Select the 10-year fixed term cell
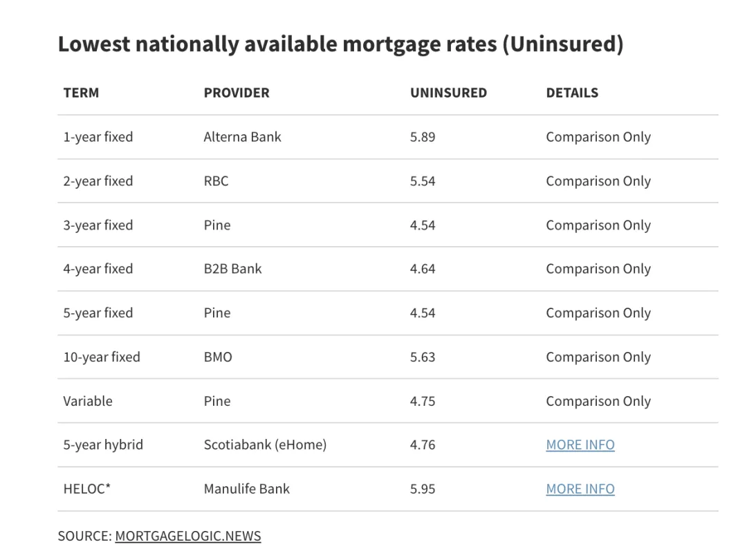747x560 pixels. (x=102, y=357)
